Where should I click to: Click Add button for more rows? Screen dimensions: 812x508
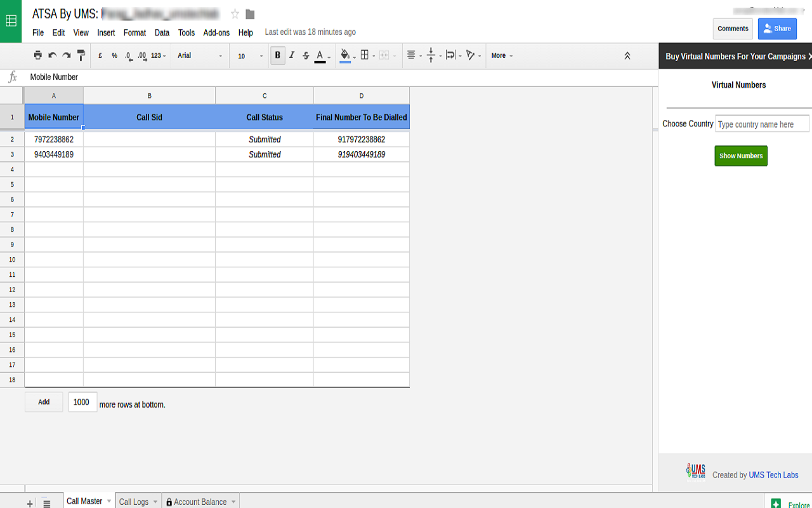[44, 402]
